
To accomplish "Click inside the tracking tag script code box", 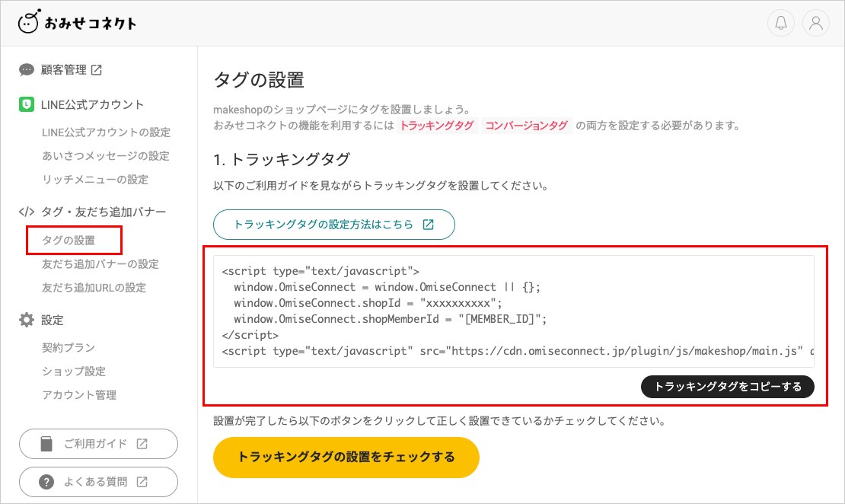I will click(514, 311).
